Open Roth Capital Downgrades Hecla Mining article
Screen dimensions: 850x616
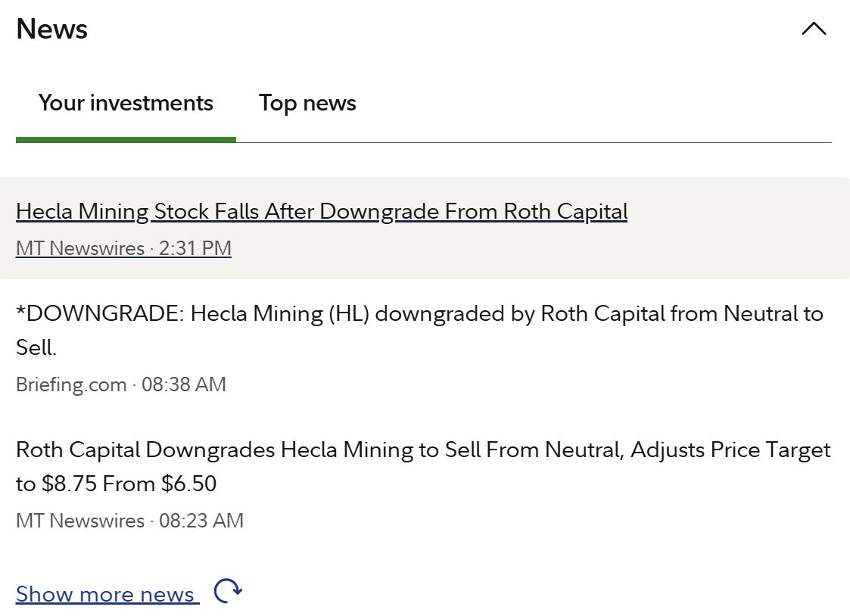pos(422,450)
